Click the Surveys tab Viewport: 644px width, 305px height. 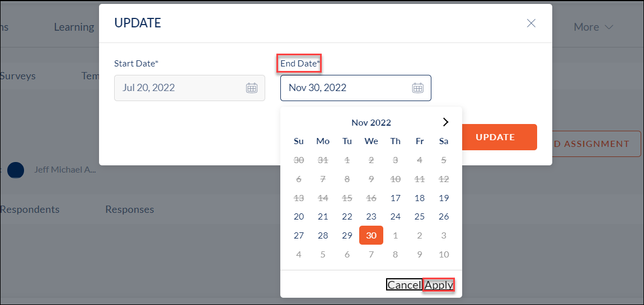coord(18,76)
